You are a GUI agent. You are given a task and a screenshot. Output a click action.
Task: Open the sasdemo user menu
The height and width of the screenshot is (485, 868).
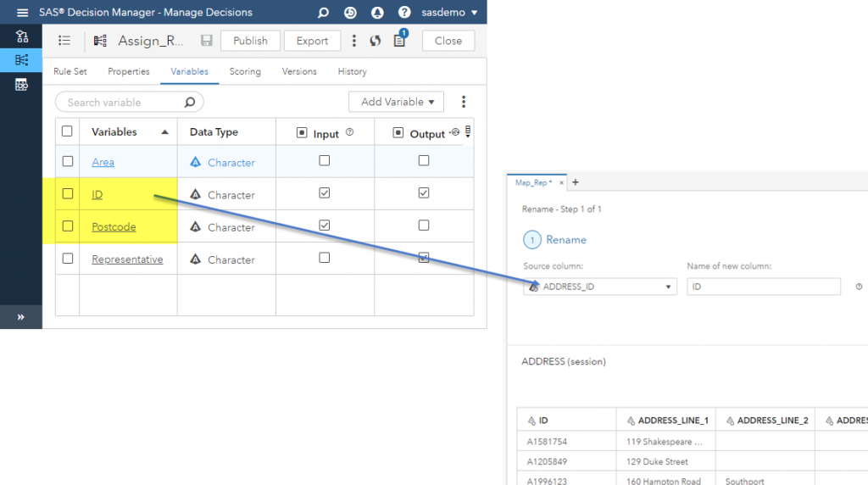click(x=449, y=13)
